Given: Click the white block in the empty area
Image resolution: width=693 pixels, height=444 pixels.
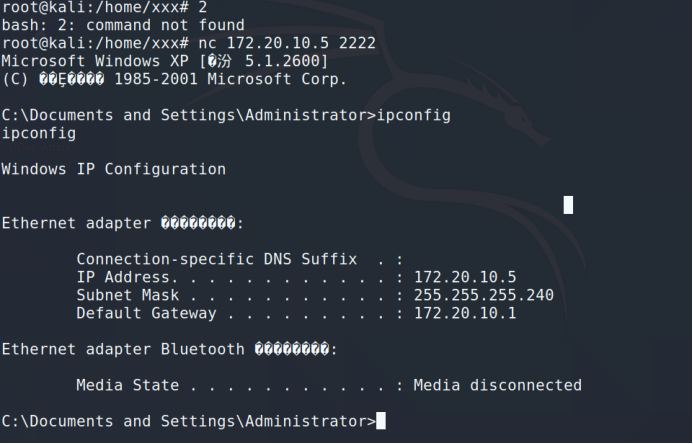Looking at the screenshot, I should click(x=569, y=205).
